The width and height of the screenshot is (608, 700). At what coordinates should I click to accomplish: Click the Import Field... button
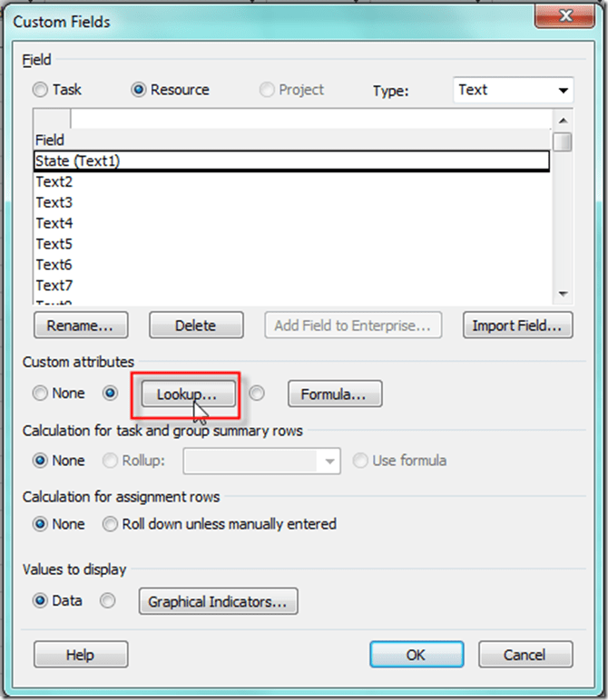tap(517, 326)
